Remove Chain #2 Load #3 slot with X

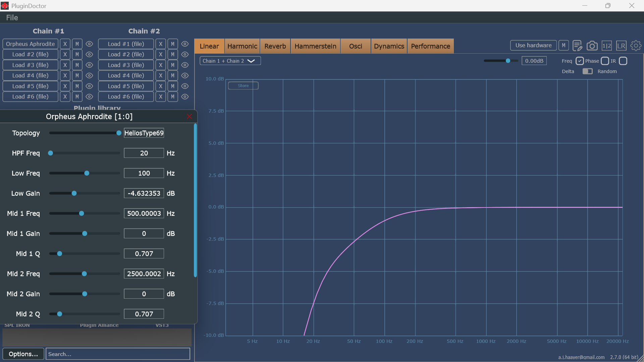161,65
